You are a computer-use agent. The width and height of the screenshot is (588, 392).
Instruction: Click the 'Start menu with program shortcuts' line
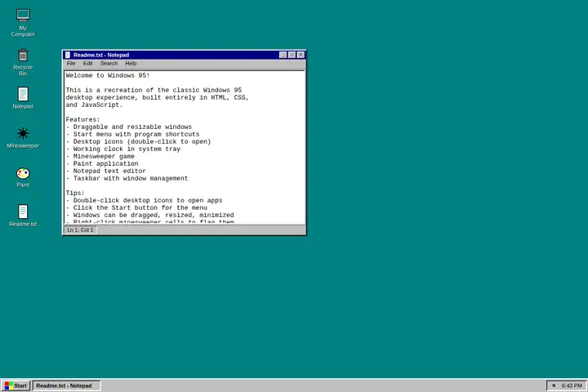click(x=132, y=134)
